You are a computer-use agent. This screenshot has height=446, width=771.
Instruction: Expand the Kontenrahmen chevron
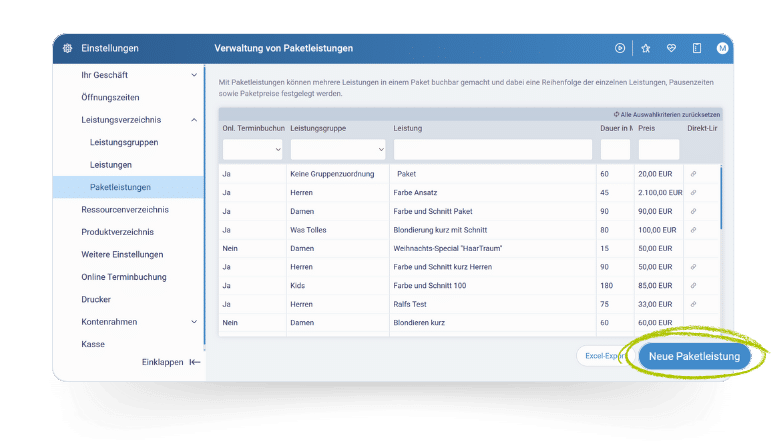(194, 322)
